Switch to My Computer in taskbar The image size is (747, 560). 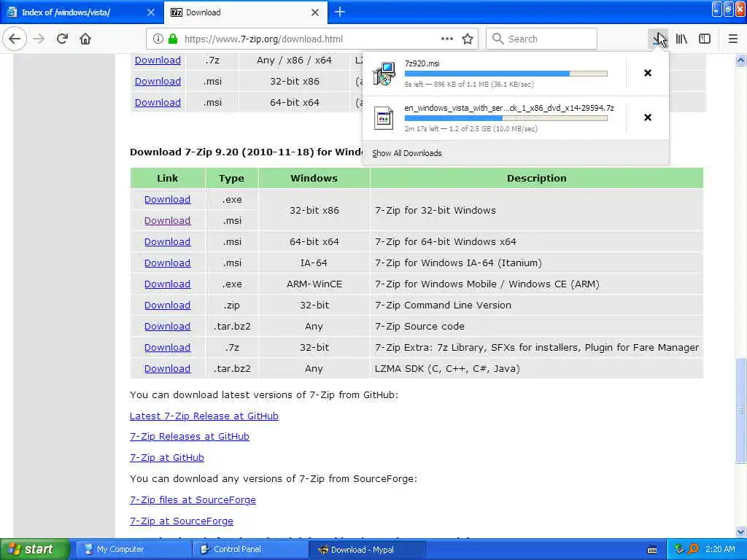click(133, 549)
